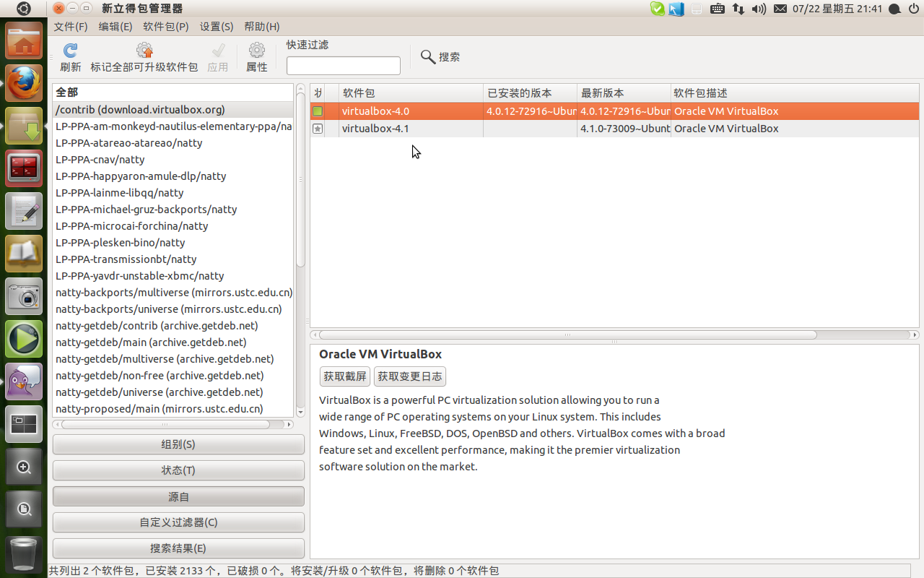Click the blue cursor tray indicator icon
Screen dimensions: 924x578
(x=676, y=9)
